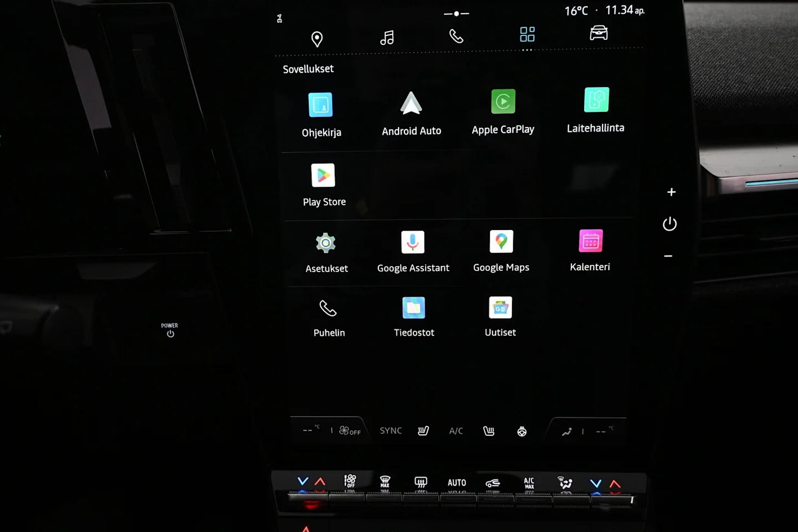The image size is (798, 532).
Task: Open the Kalenteri calendar app
Action: tap(590, 251)
